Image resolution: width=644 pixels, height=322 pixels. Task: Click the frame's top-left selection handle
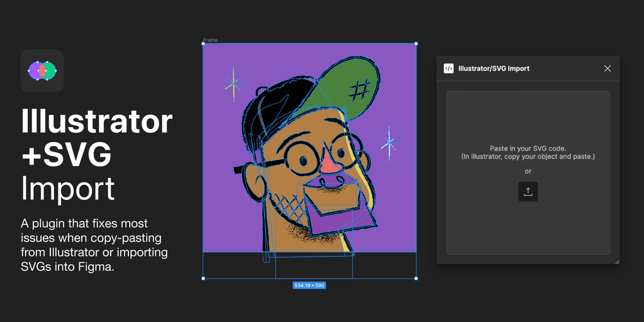[203, 44]
